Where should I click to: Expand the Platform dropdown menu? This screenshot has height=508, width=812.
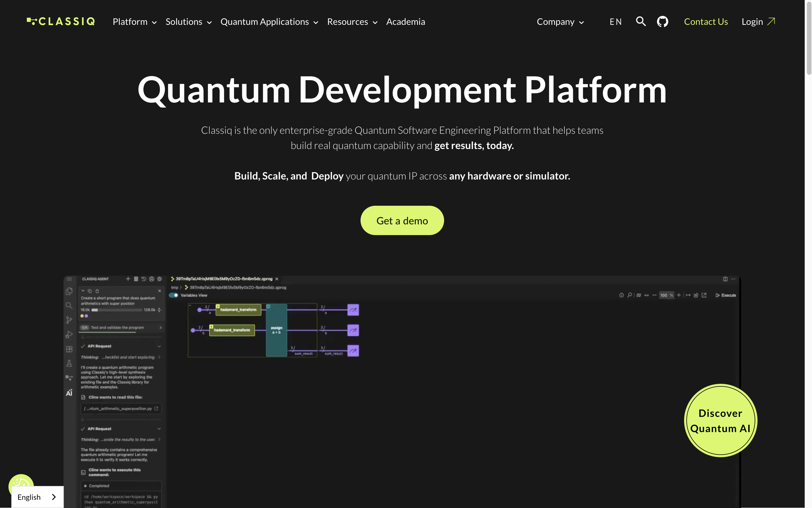[135, 22]
